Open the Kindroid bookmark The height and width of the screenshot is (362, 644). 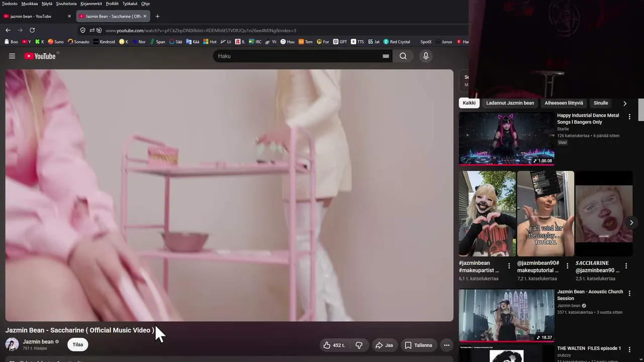104,42
